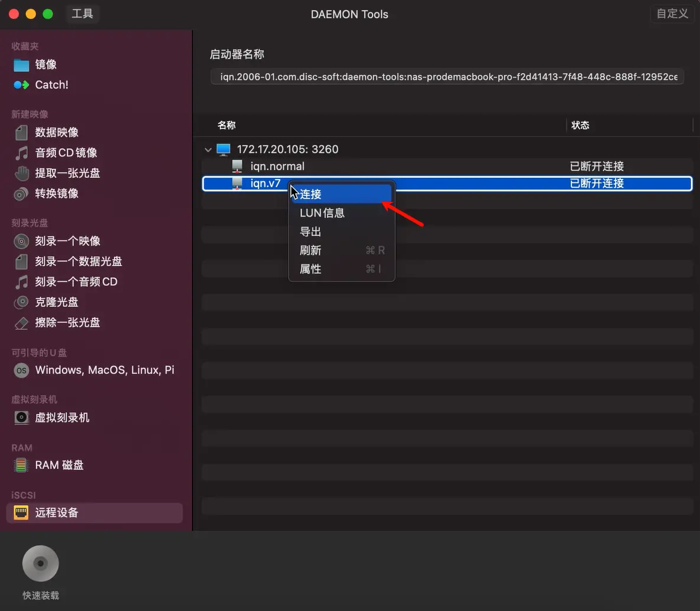Open Windows, MacOS, Linux, Pi option
The image size is (700, 611).
pos(105,370)
